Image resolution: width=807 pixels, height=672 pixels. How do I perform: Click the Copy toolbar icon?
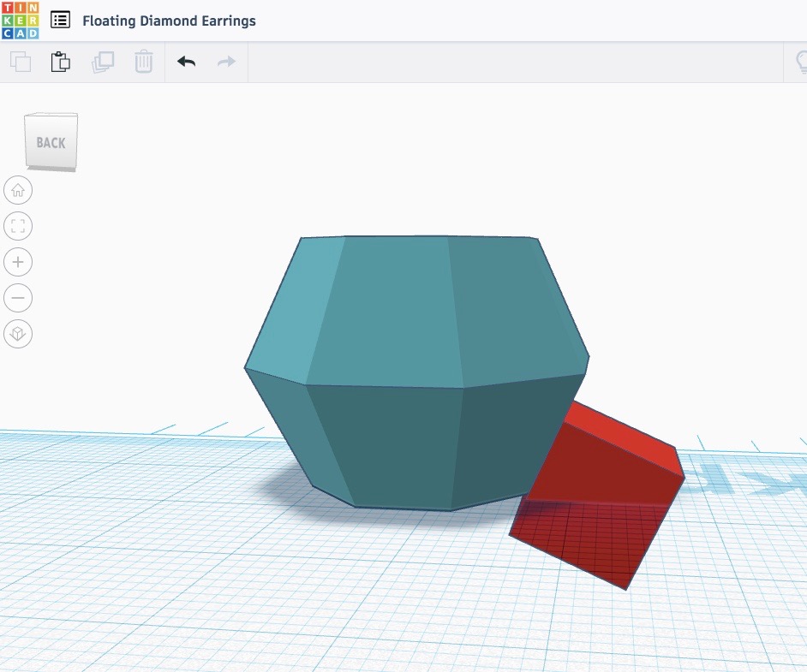pyautogui.click(x=21, y=62)
